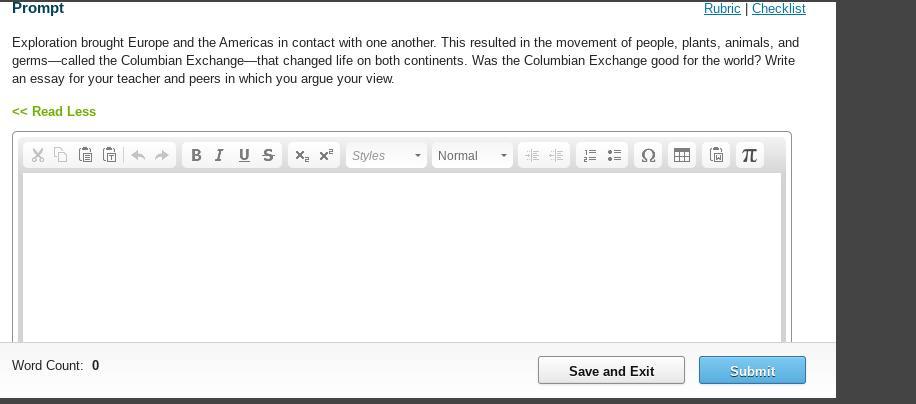916x404 pixels.
Task: Insert a bulleted list
Action: pos(614,155)
